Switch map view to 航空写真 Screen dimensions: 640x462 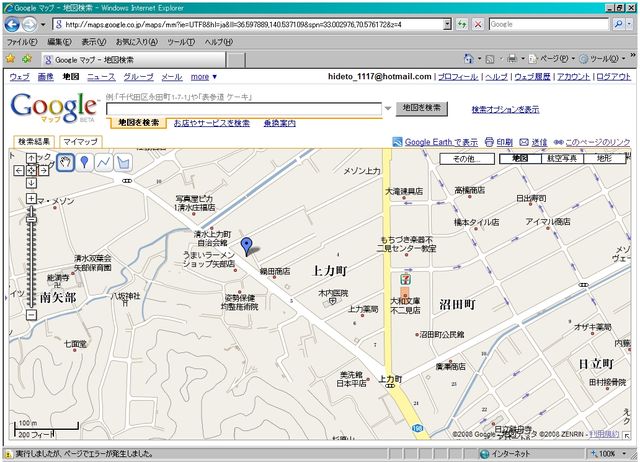(x=562, y=158)
